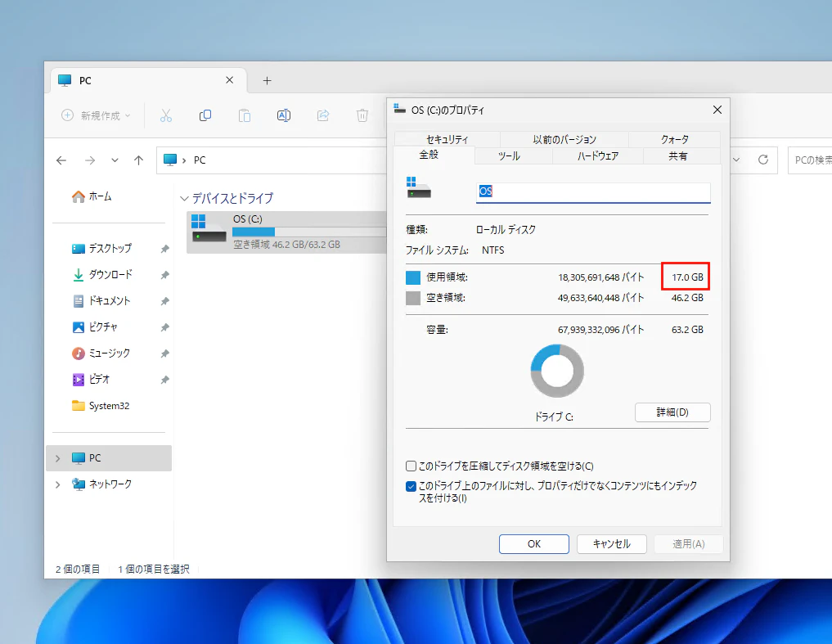Click the Share icon in Explorer toolbar

[x=323, y=115]
